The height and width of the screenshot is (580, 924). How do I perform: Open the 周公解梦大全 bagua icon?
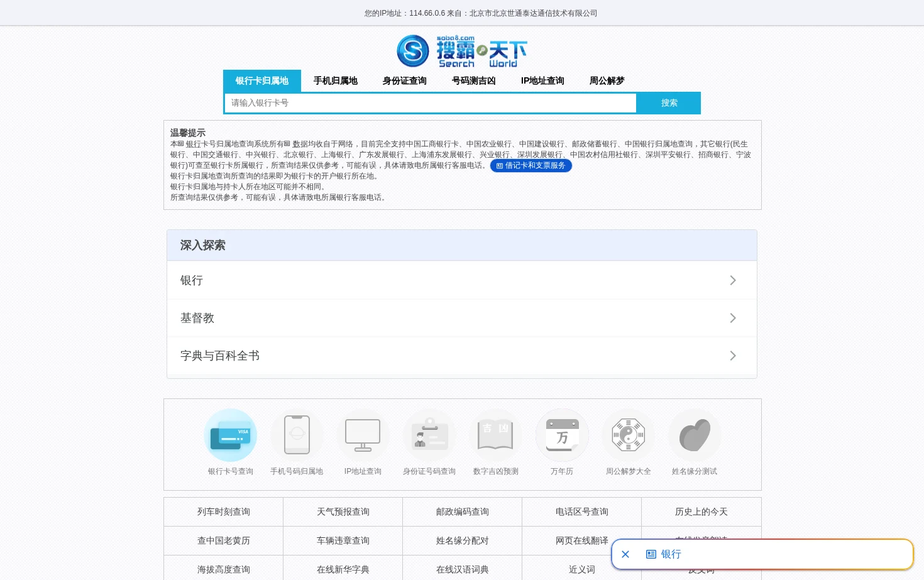click(x=628, y=435)
